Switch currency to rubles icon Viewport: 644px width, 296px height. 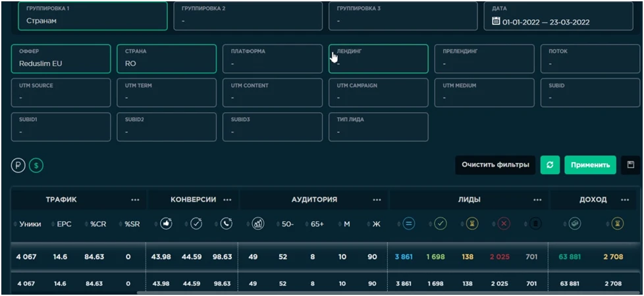[18, 165]
